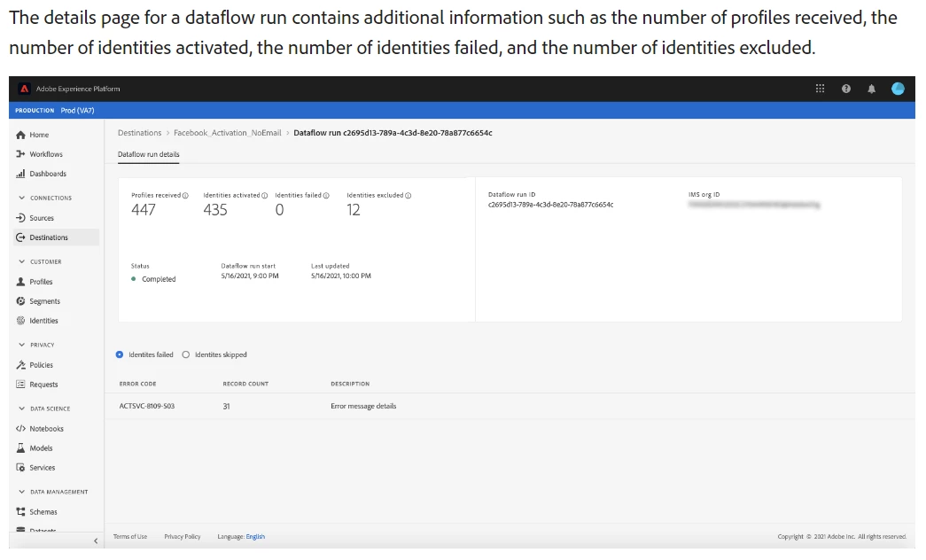Collapse the Customer section
This screenshot has height=560, width=926.
(x=22, y=261)
